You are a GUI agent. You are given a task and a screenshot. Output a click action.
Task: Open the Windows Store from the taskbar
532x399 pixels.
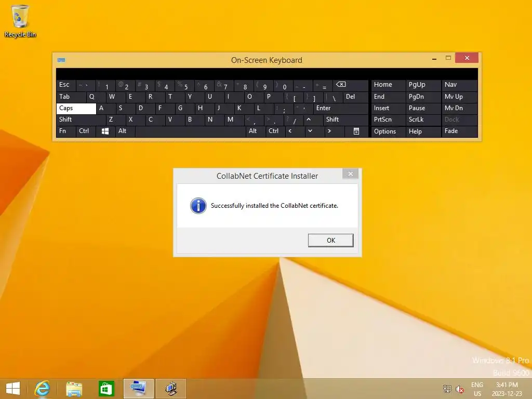pyautogui.click(x=106, y=389)
